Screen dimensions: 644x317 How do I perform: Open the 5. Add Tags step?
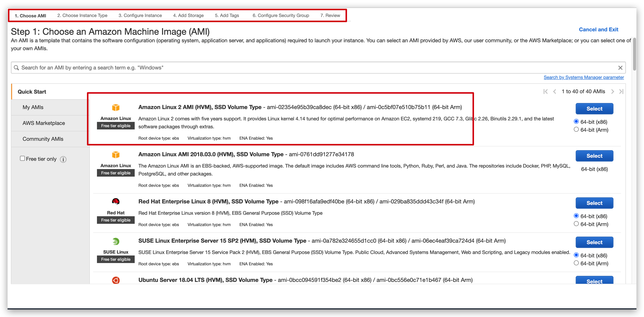[x=227, y=15]
